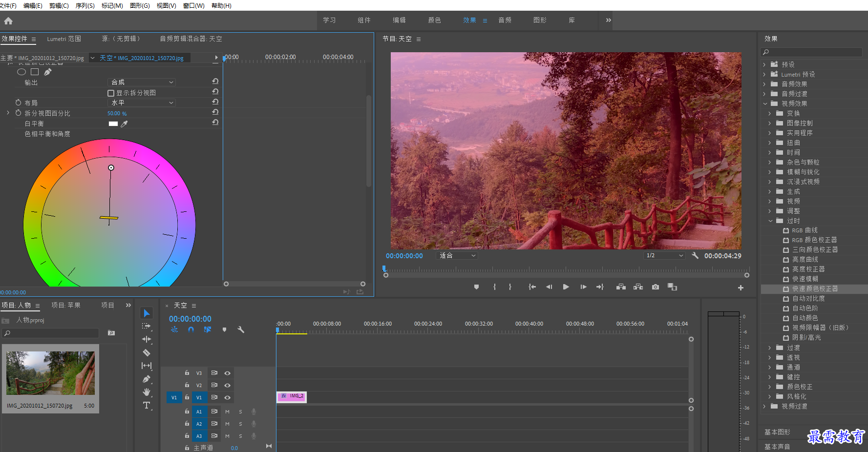The width and height of the screenshot is (868, 452).
Task: Click the hue balance color wheel handle
Action: (111, 167)
